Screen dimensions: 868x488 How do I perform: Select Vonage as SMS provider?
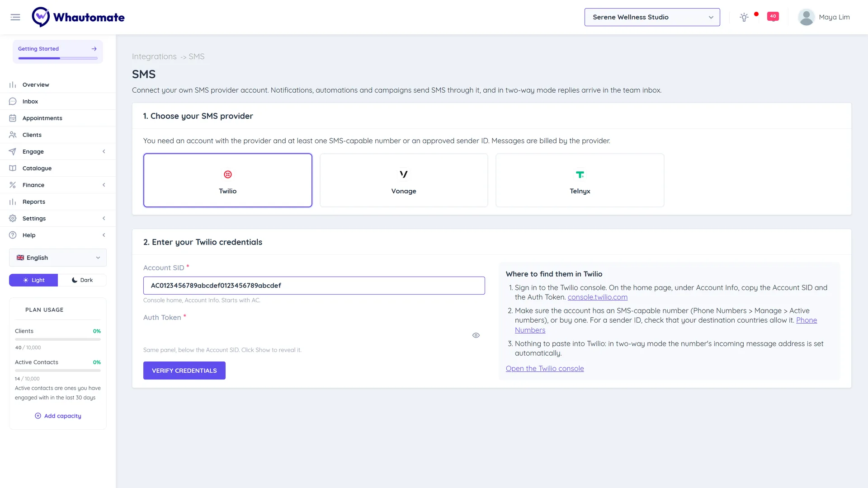tap(404, 180)
